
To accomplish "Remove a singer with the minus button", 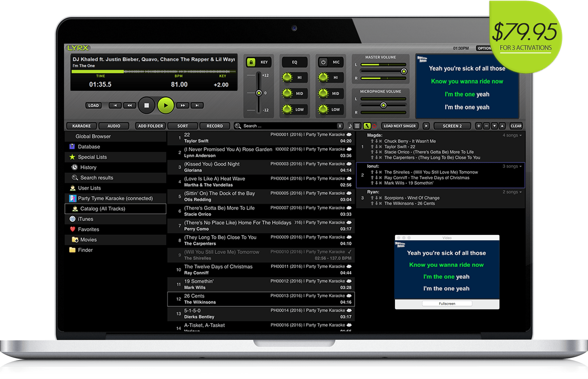I will coord(486,126).
